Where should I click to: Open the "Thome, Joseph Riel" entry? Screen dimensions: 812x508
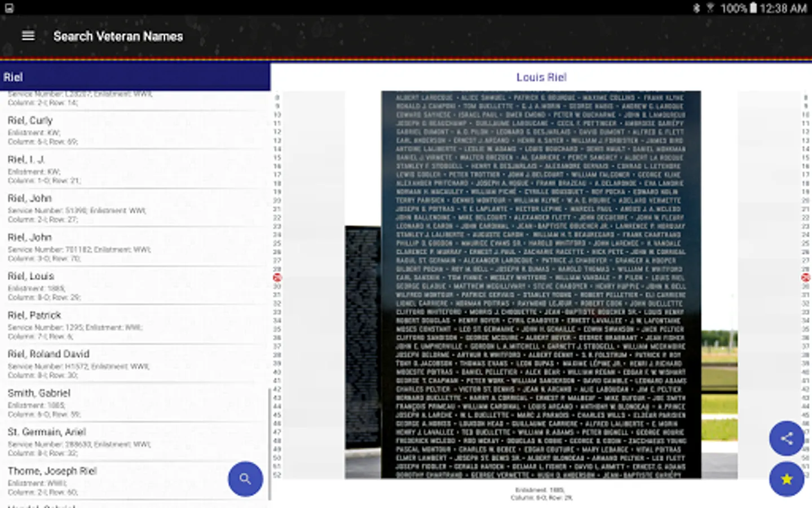pos(135,480)
